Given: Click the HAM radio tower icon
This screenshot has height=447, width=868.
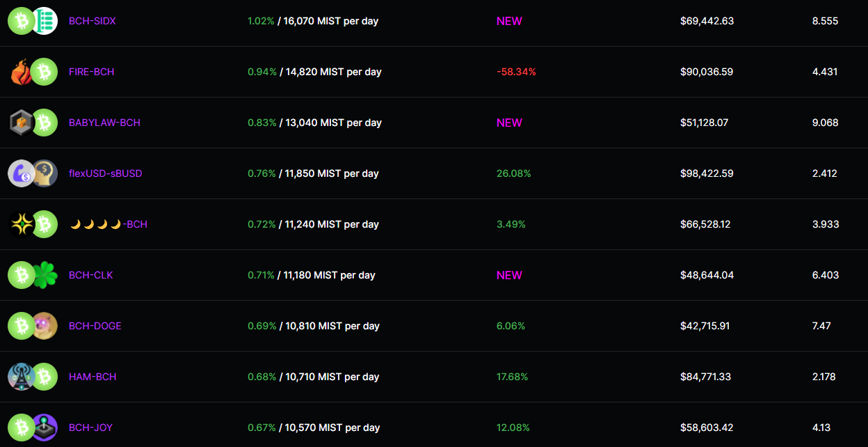Looking at the screenshot, I should click(21, 377).
